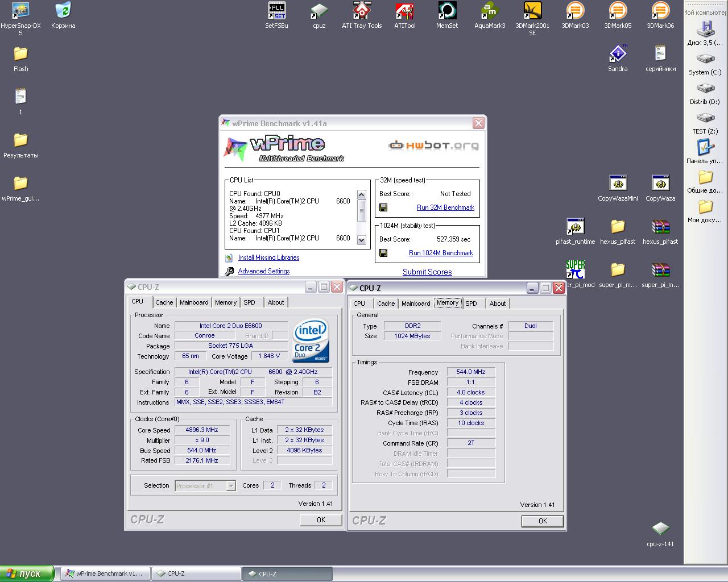Viewport: 728px width, 582px height.
Task: Open SPD tab in right CPU-Z window
Action: click(471, 304)
